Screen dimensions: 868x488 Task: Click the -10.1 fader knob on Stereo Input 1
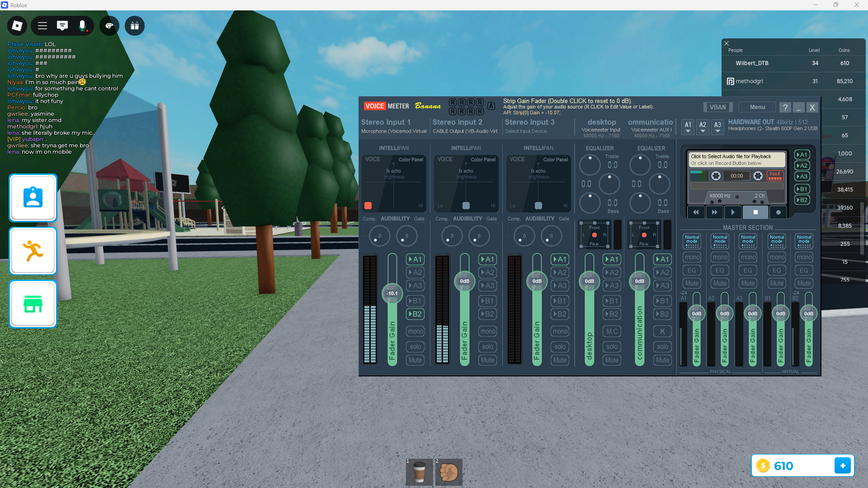click(x=392, y=293)
